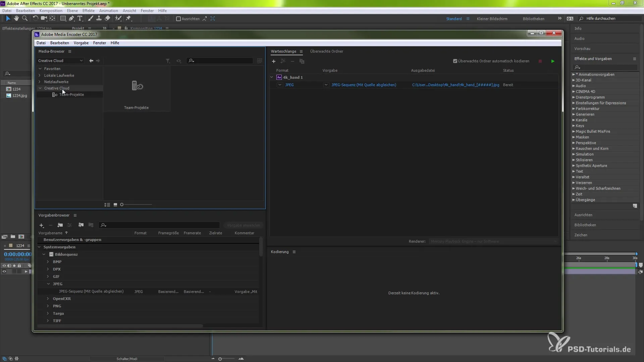Remove the selected queue item (minus icon)
The image size is (644, 362).
point(292,61)
